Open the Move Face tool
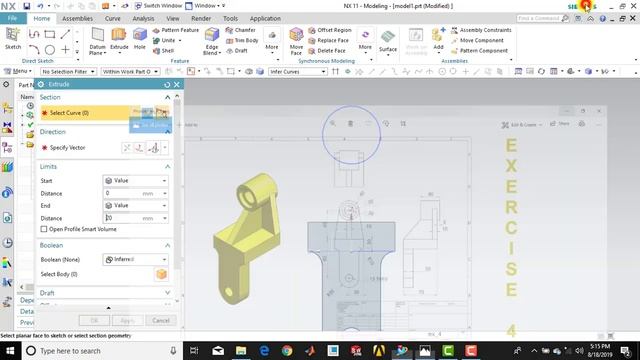 [296, 41]
